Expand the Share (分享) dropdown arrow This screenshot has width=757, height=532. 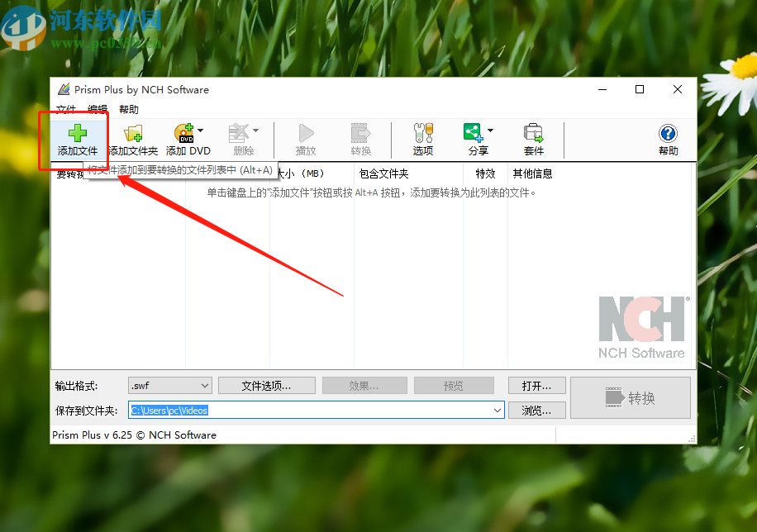[491, 131]
